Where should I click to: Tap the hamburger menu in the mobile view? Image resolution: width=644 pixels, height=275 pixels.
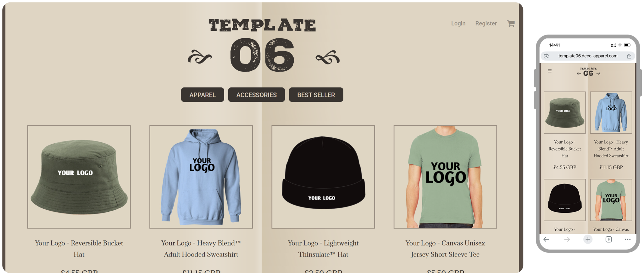pos(550,71)
